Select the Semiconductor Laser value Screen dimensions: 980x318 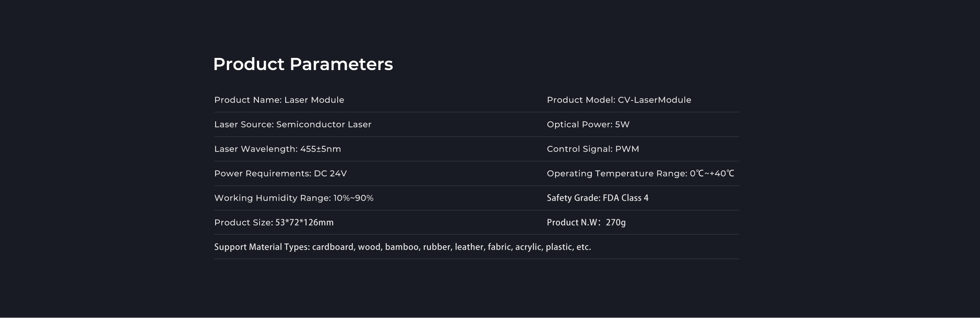coord(324,125)
